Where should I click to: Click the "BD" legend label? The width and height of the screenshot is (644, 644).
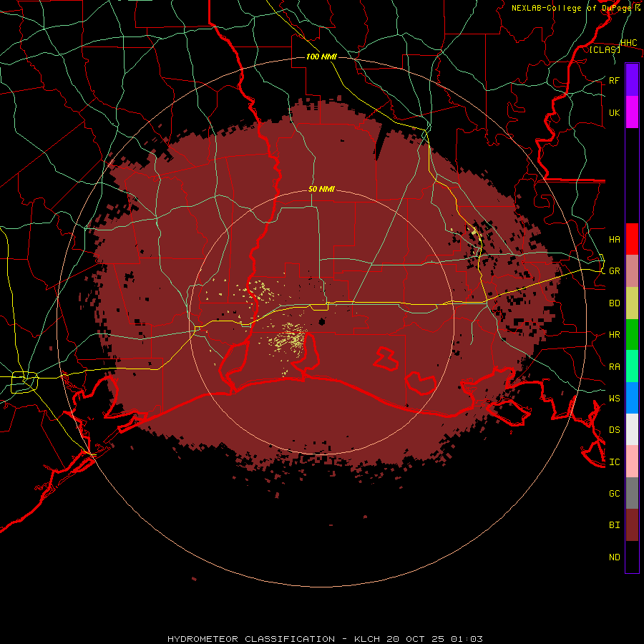pos(614,303)
